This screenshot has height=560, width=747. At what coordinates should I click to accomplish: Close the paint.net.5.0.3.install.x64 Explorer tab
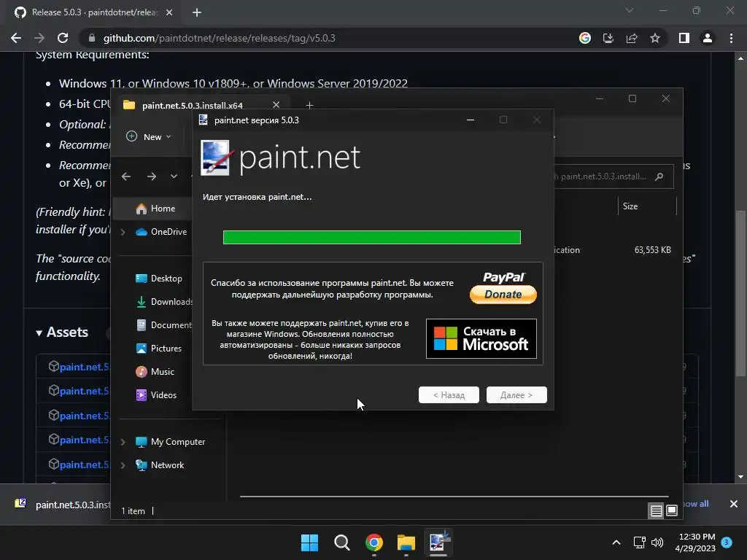coord(276,105)
